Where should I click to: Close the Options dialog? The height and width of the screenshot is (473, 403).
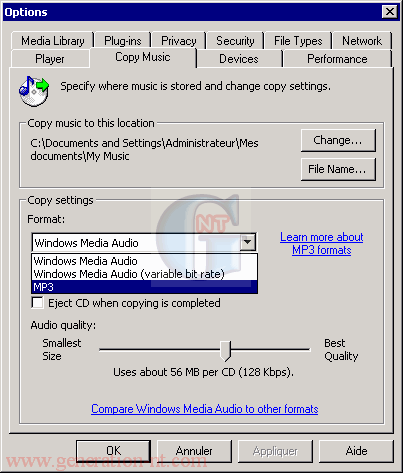click(390, 12)
